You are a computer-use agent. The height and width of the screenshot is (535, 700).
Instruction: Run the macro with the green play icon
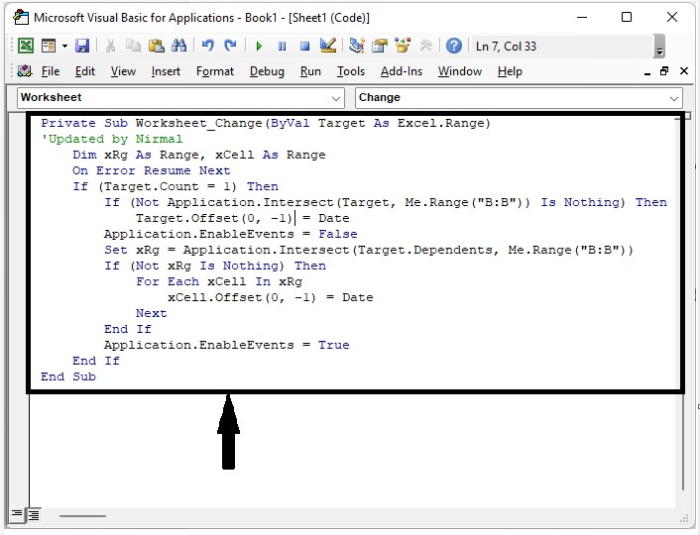pyautogui.click(x=258, y=46)
